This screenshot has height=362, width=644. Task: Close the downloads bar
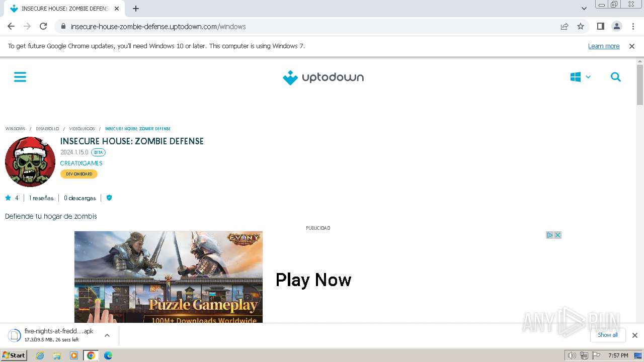pyautogui.click(x=634, y=335)
